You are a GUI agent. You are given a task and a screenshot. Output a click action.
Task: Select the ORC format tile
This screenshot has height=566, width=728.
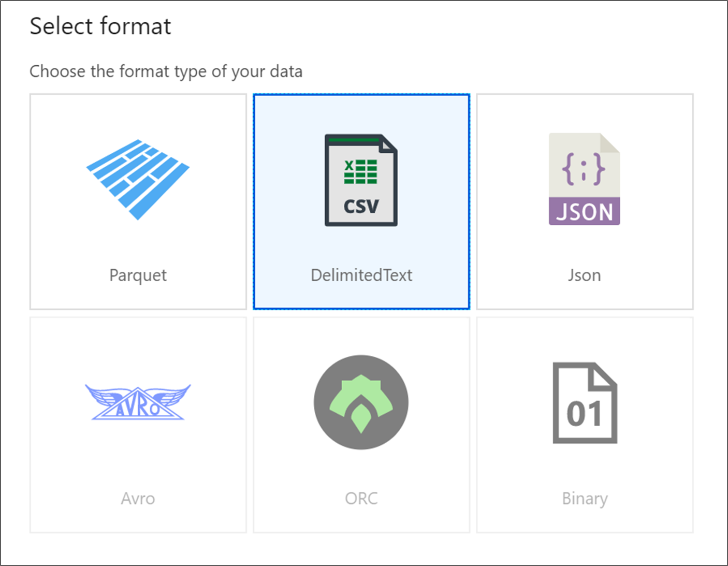pos(361,425)
